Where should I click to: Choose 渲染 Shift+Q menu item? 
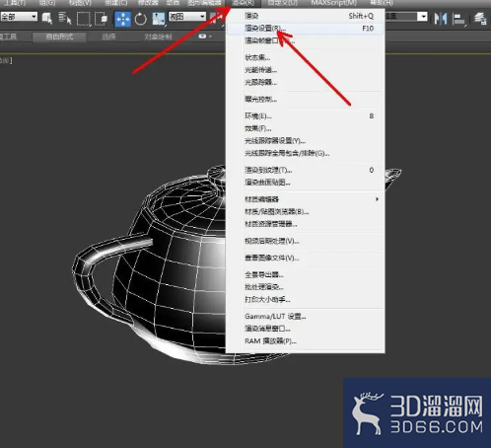tap(306, 16)
